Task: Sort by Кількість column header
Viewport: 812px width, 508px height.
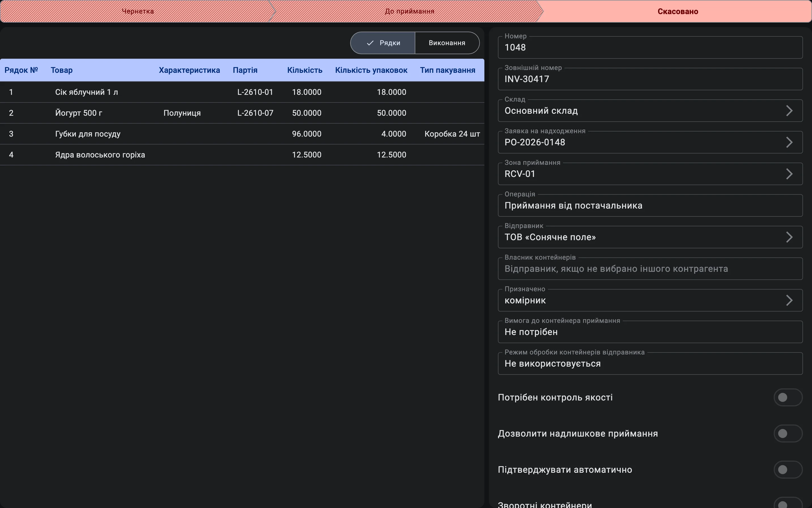Action: [305, 70]
